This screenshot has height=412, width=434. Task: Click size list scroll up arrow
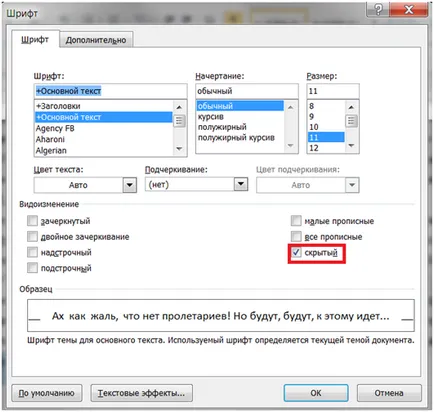351,107
